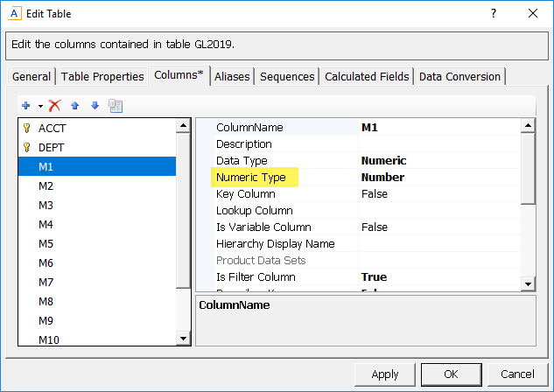Image resolution: width=554 pixels, height=392 pixels.
Task: Open the add column dropdown arrow
Action: tap(40, 106)
